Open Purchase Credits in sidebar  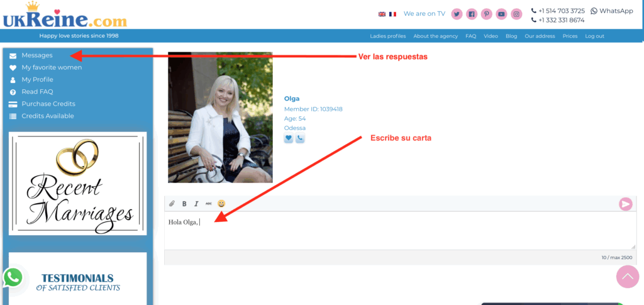coord(48,104)
